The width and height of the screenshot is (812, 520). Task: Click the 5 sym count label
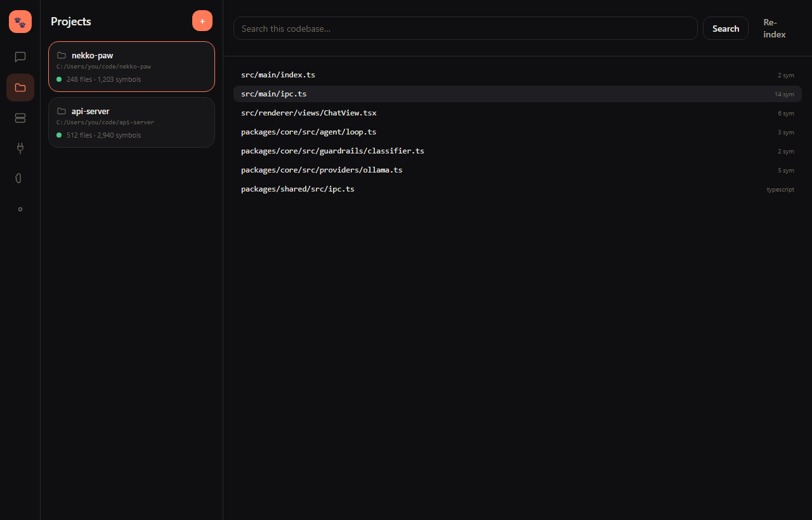click(x=786, y=171)
